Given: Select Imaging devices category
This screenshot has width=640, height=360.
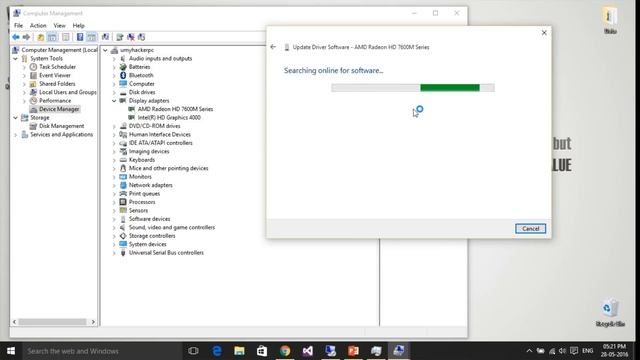Looking at the screenshot, I should coord(149,151).
